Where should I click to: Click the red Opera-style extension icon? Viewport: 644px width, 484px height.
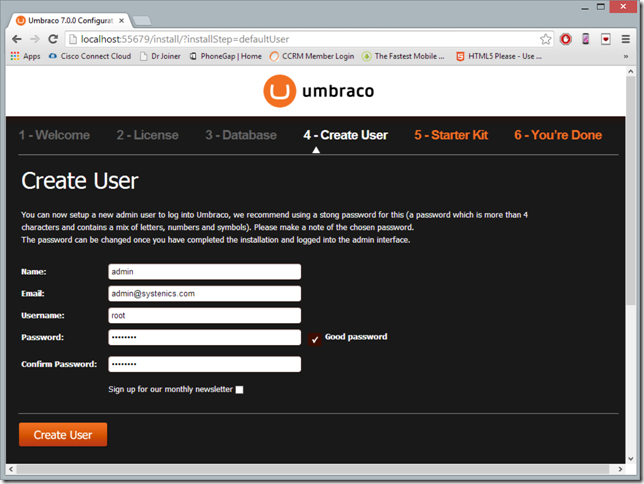click(x=566, y=39)
